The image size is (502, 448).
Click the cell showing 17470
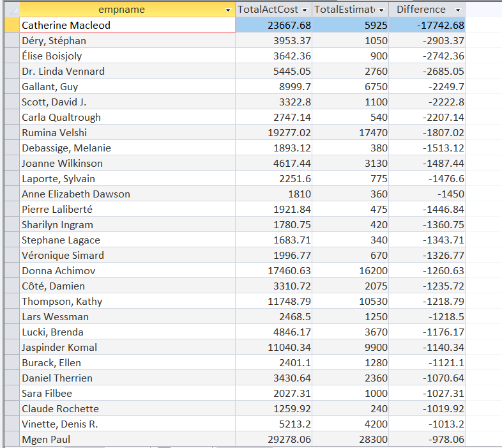[350, 133]
